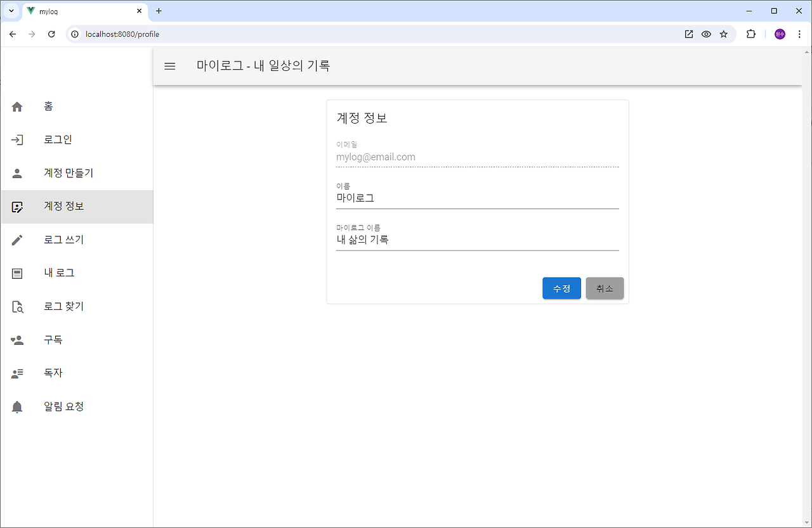This screenshot has width=812, height=528.
Task: Open 로그 쓰기 menu item
Action: (77, 240)
